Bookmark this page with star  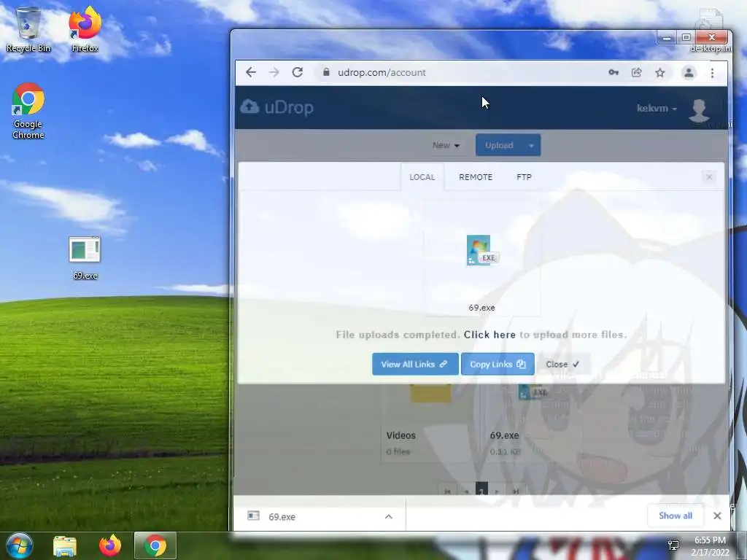coord(659,72)
